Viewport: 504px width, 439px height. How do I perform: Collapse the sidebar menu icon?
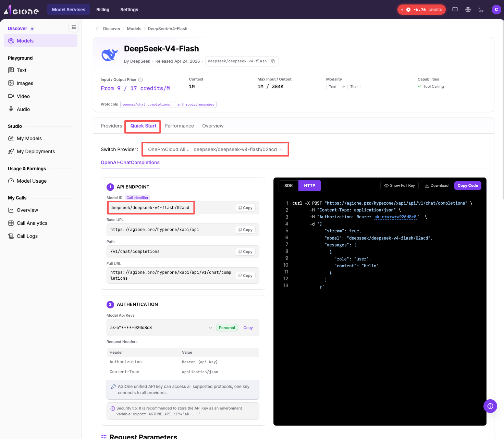[x=74, y=27]
